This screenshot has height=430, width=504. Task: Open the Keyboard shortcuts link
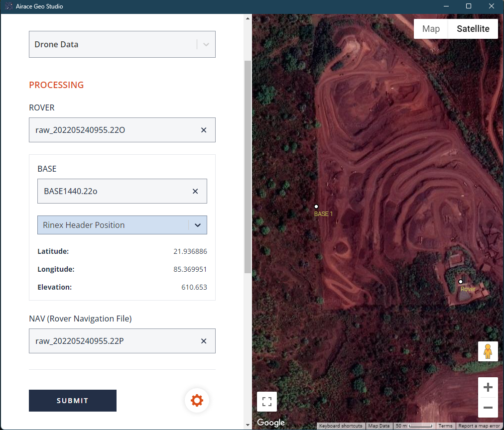(340, 426)
